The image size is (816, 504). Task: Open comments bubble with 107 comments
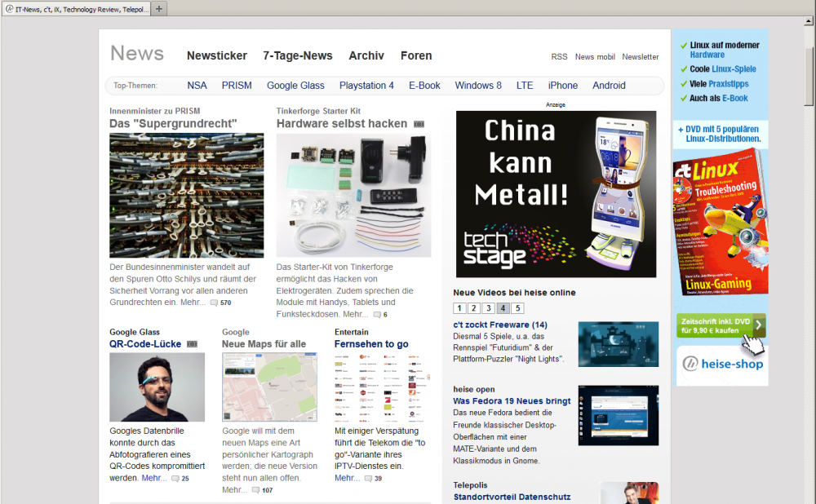pos(256,490)
